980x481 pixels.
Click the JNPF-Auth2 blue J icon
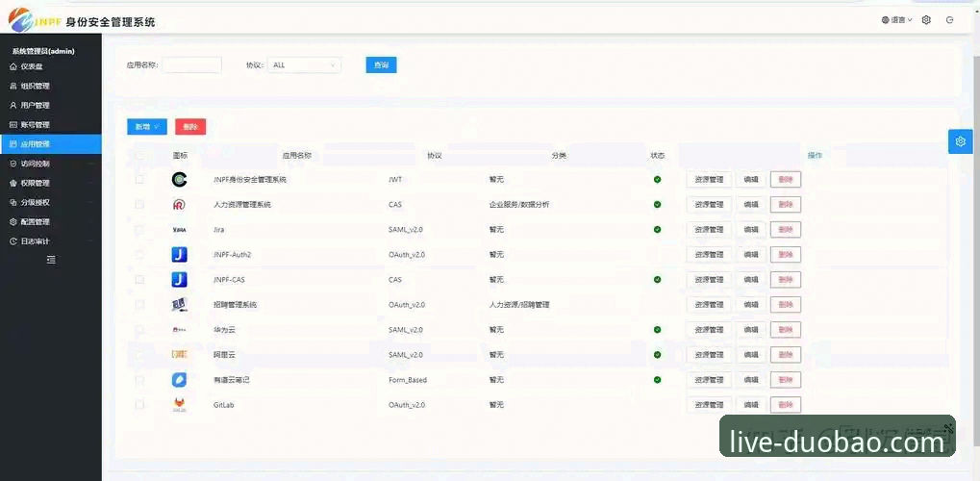point(180,255)
